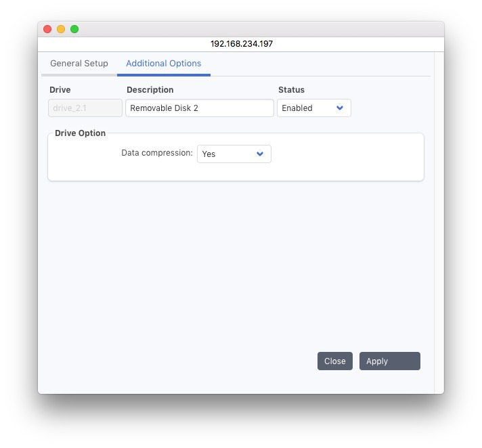Screen dimensions: 482x448
Task: Click the Drive column header label
Action: point(60,90)
